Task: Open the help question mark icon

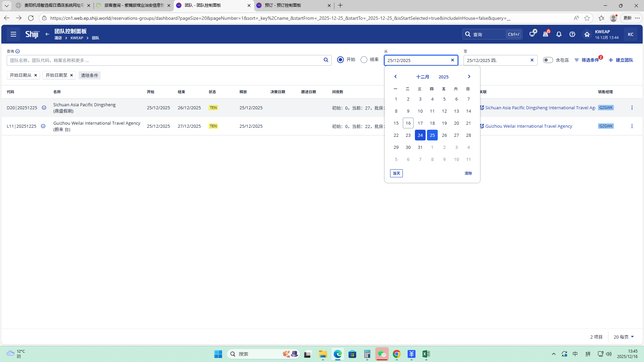Action: point(572,34)
